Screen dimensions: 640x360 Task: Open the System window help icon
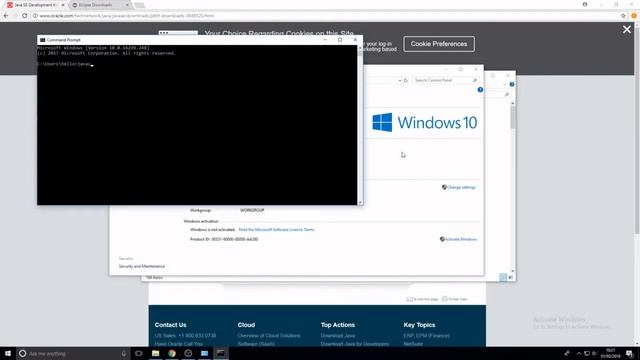480,90
